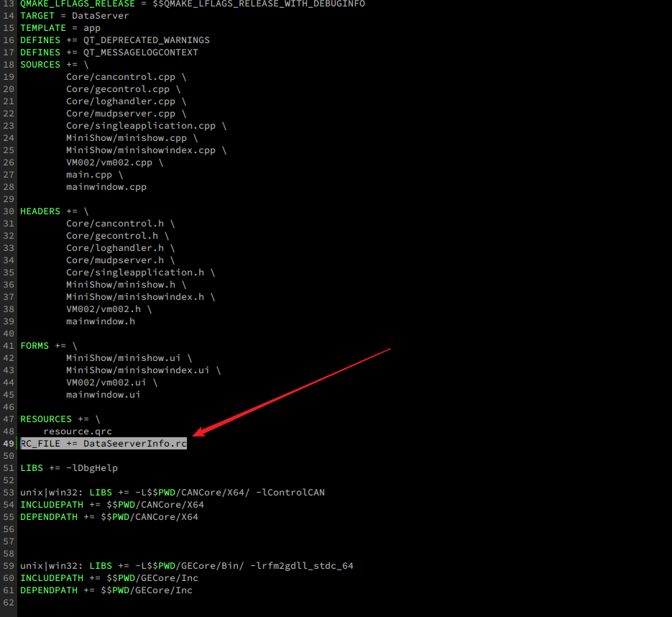Click line number 49 in gutter
The image size is (672, 617).
click(x=9, y=444)
